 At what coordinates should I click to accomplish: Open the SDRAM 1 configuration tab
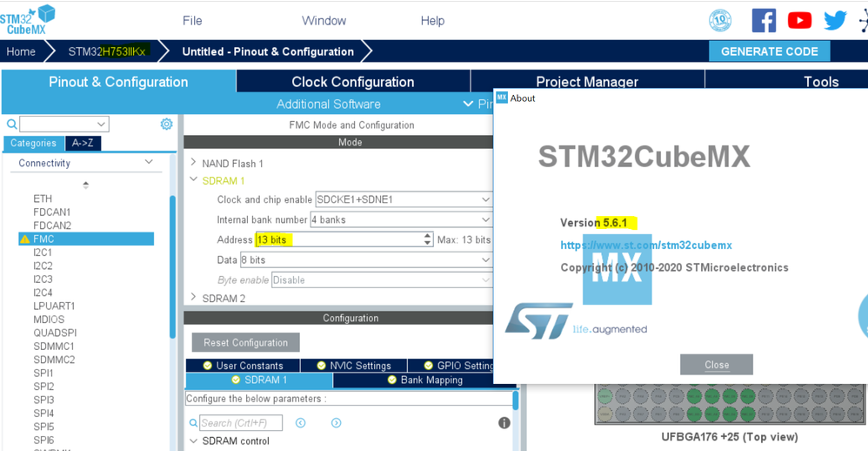259,380
